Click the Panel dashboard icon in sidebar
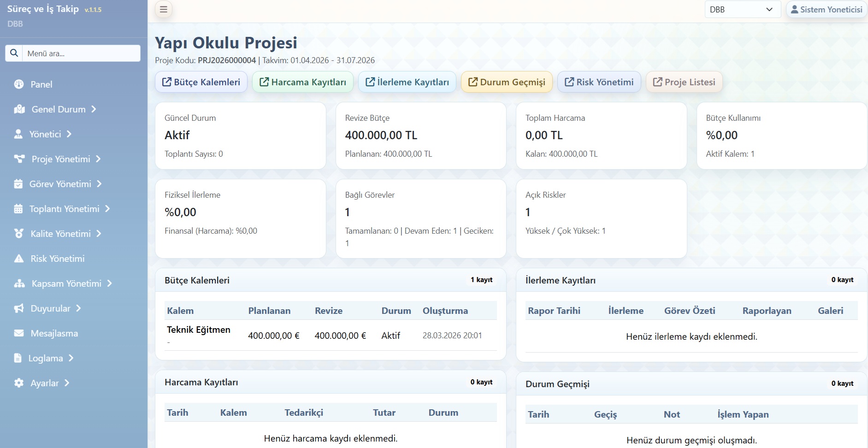Image resolution: width=868 pixels, height=448 pixels. pos(19,84)
